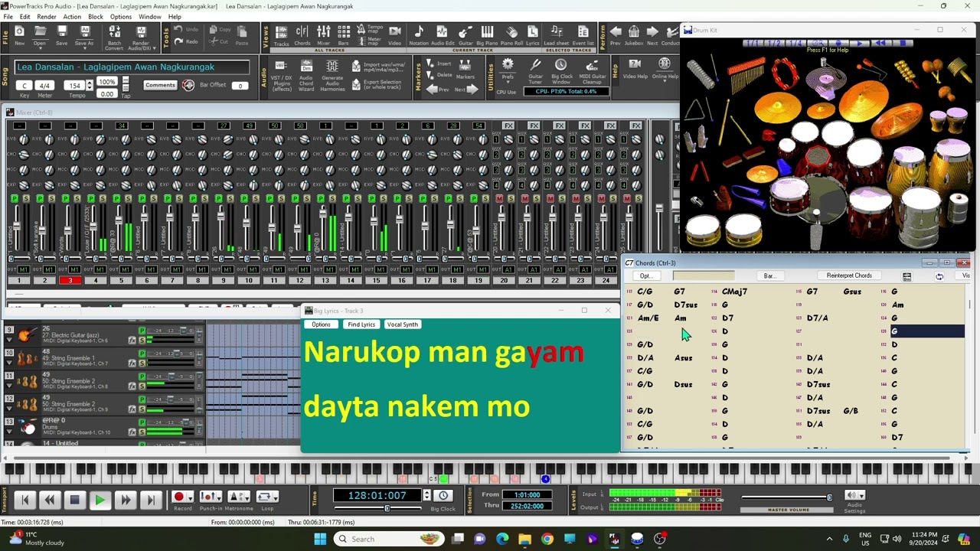Open the Tracks view
Image resolution: width=980 pixels, height=551 pixels.
tap(282, 35)
